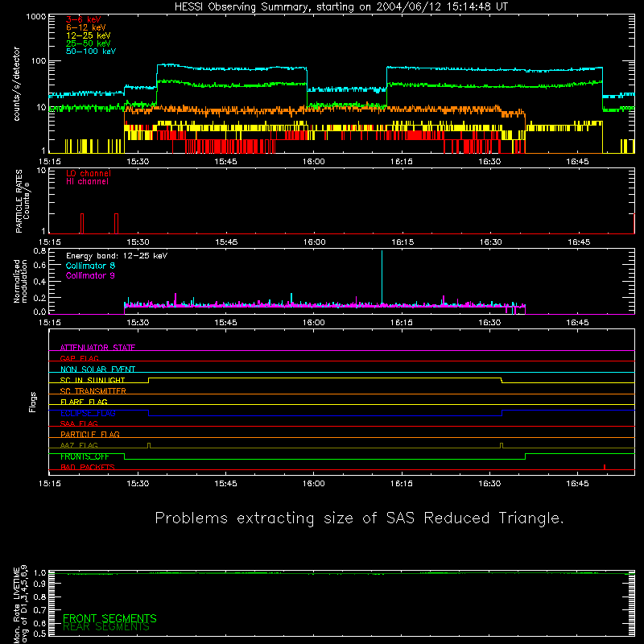This screenshot has height=644, width=644.
Task: Select the blue ECLIPSE_FLAG label
Action: 88,413
